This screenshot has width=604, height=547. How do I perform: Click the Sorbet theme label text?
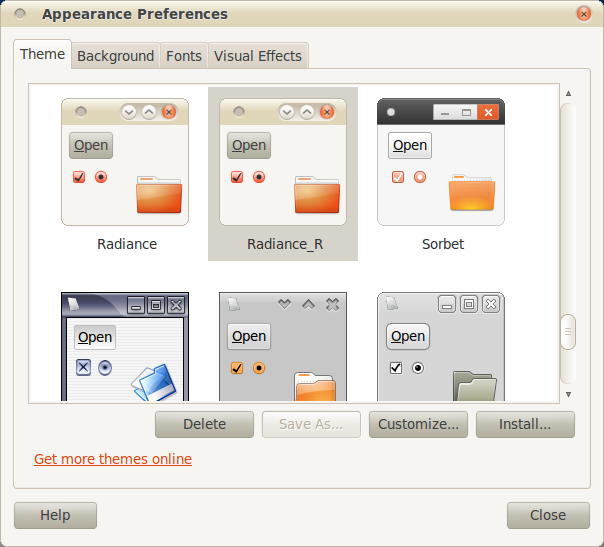point(443,244)
